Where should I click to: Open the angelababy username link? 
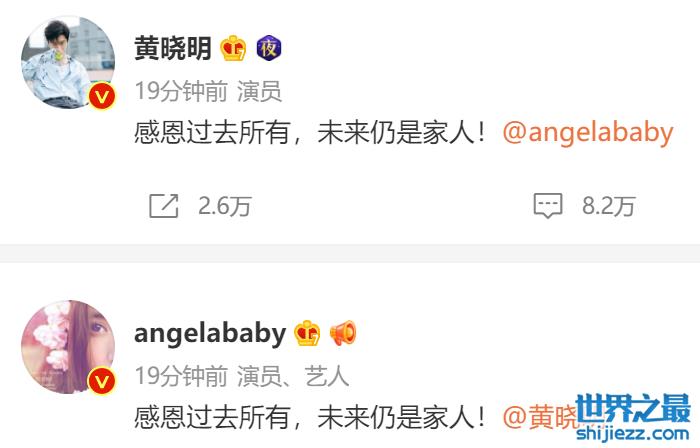pos(210,334)
